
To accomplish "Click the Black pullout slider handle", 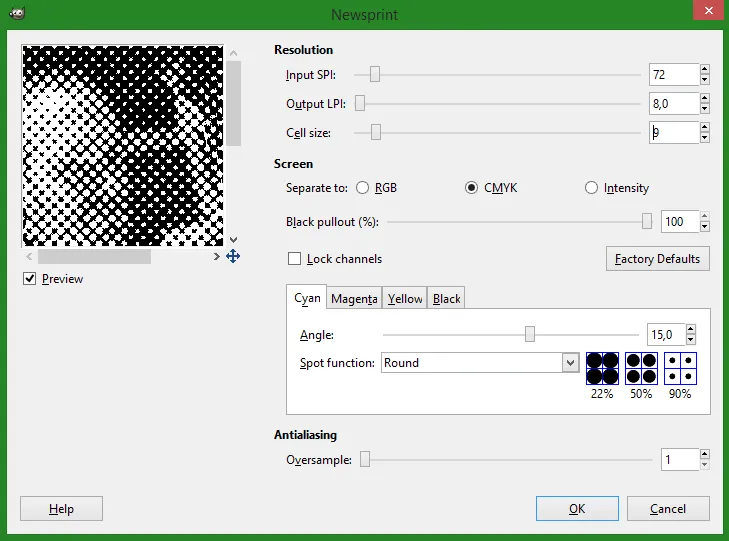I will 647,222.
